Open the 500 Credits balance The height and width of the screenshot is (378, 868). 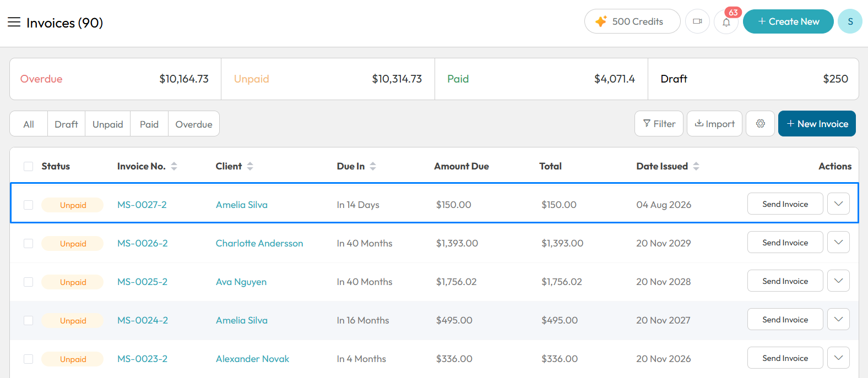632,21
